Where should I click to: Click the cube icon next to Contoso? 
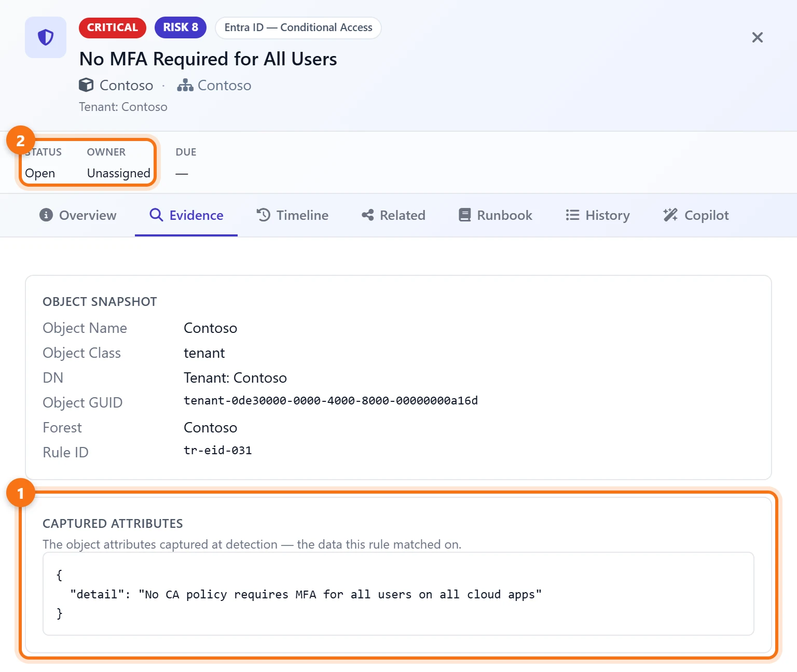tap(86, 85)
